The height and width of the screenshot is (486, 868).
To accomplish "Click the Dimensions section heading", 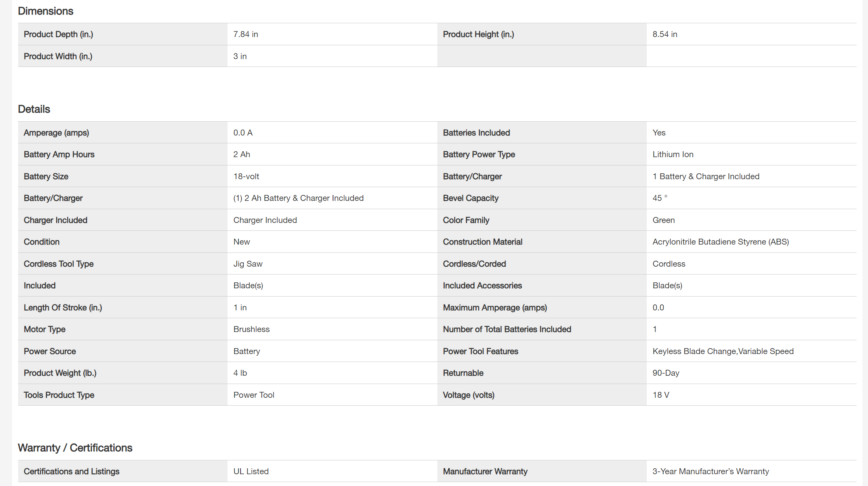I will point(46,11).
